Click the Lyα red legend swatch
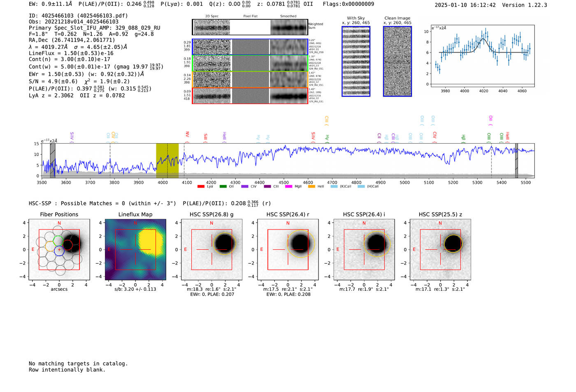Image resolution: width=576 pixels, height=392 pixels. click(x=201, y=187)
